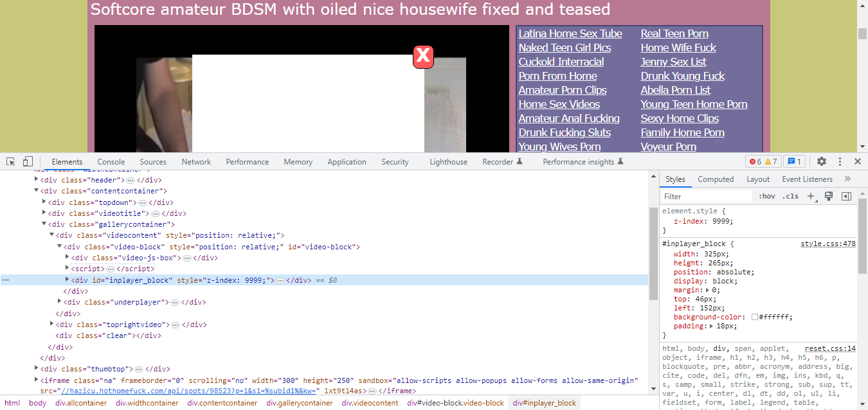Image resolution: width=868 pixels, height=410 pixels.
Task: Expand the div.header tree node
Action: point(36,179)
